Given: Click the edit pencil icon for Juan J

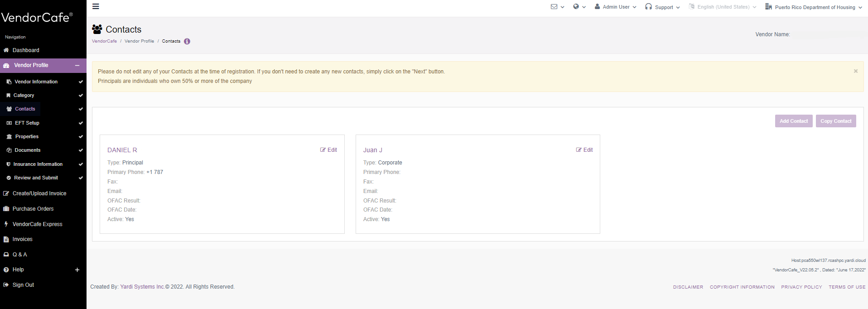Looking at the screenshot, I should click(579, 150).
